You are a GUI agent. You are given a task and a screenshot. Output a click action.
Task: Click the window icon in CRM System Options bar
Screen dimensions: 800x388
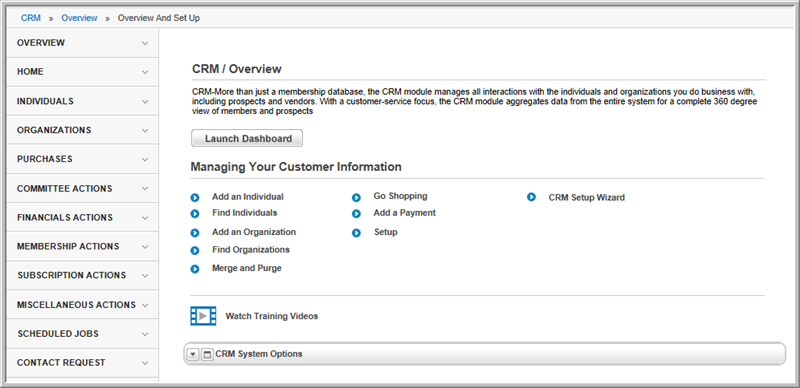tap(207, 354)
